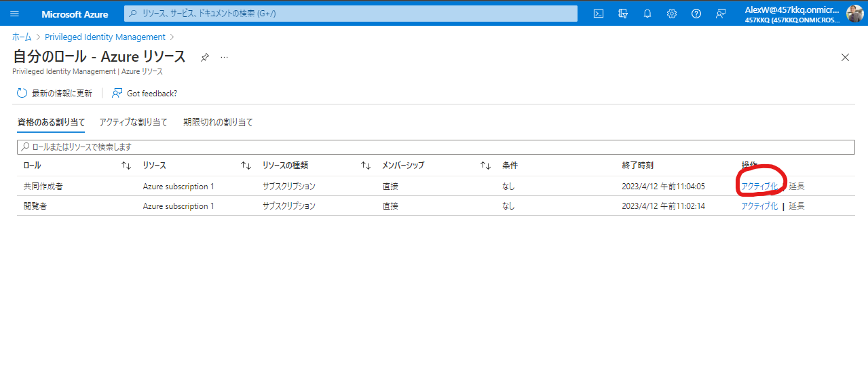Click サブスクリプション in 閲覧者 row
This screenshot has width=868, height=367.
(289, 206)
